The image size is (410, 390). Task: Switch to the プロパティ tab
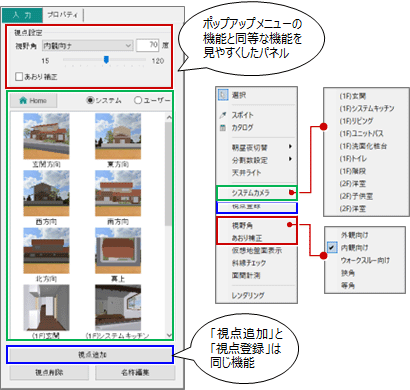pos(63,15)
